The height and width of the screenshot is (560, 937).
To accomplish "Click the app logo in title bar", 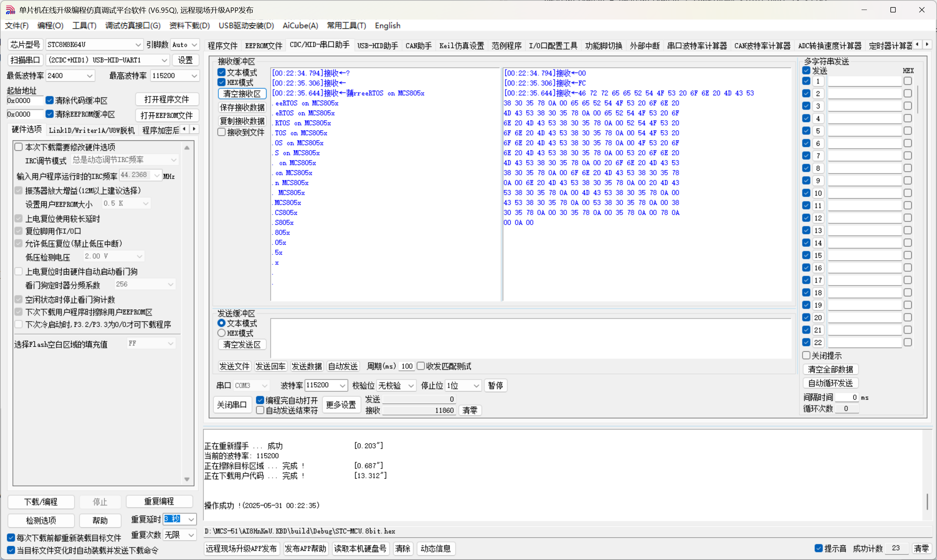I will (x=10, y=10).
